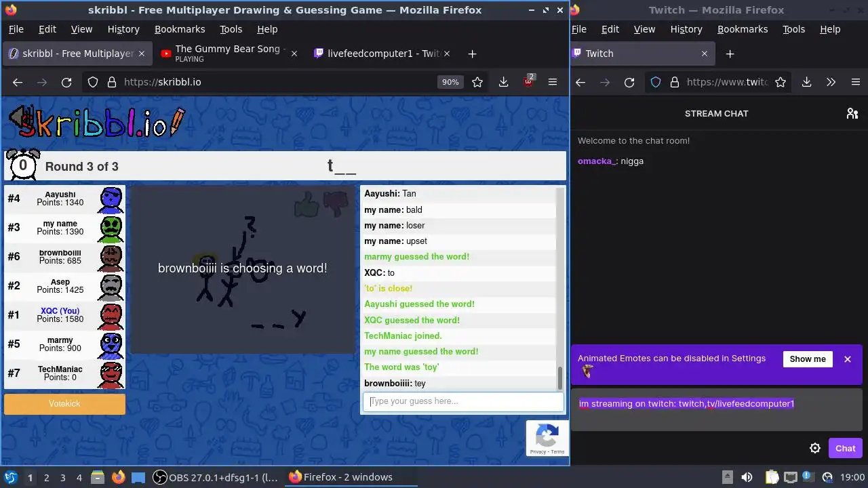The image size is (868, 488).
Task: Switch to The Gummy Bear Song tab
Action: [x=230, y=54]
